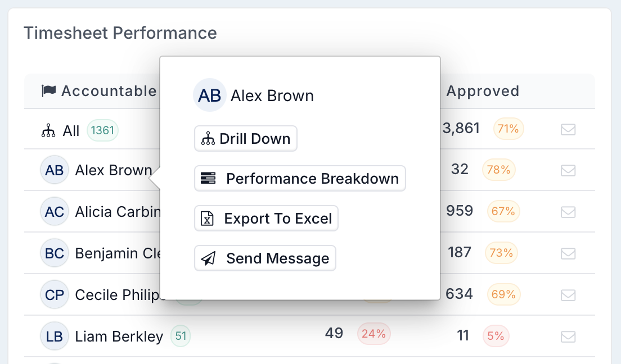Click the flag icon beside Accountable
This screenshot has height=364, width=621.
coord(49,91)
